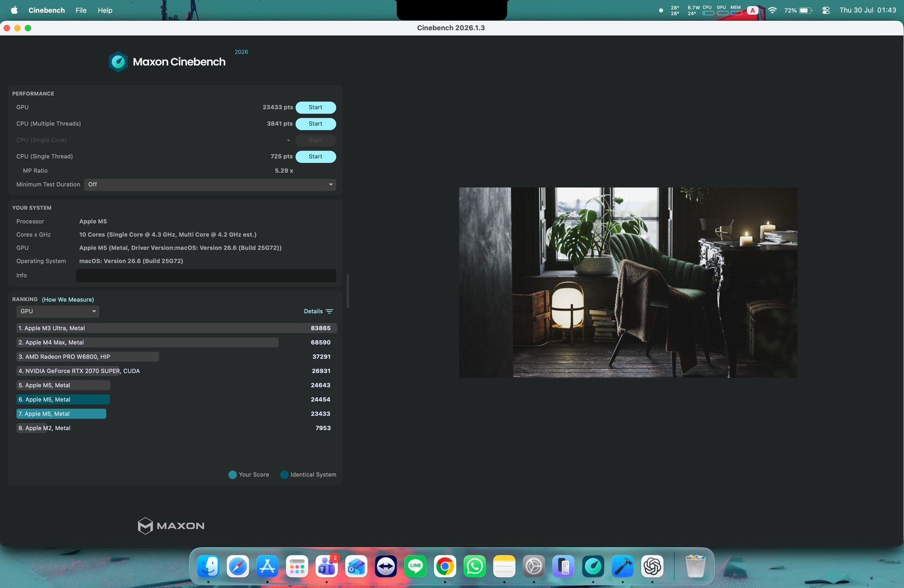Open the GPU ranking category dropdown
The height and width of the screenshot is (588, 904).
coord(58,312)
